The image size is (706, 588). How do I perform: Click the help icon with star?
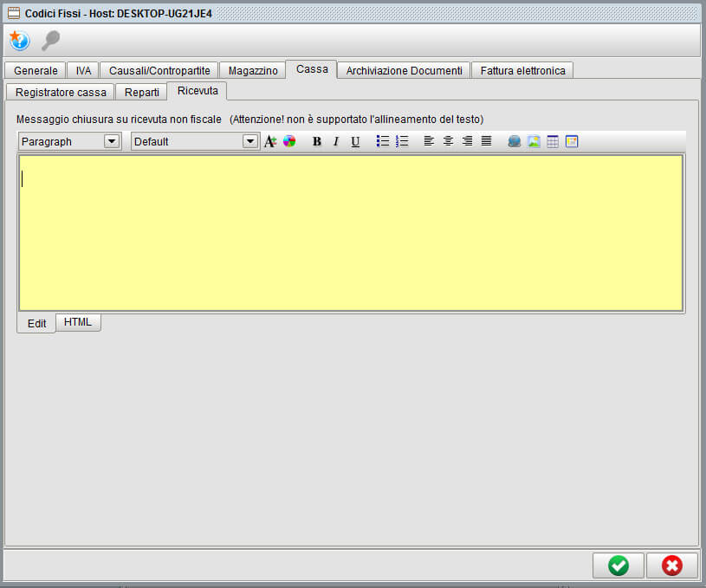point(19,41)
